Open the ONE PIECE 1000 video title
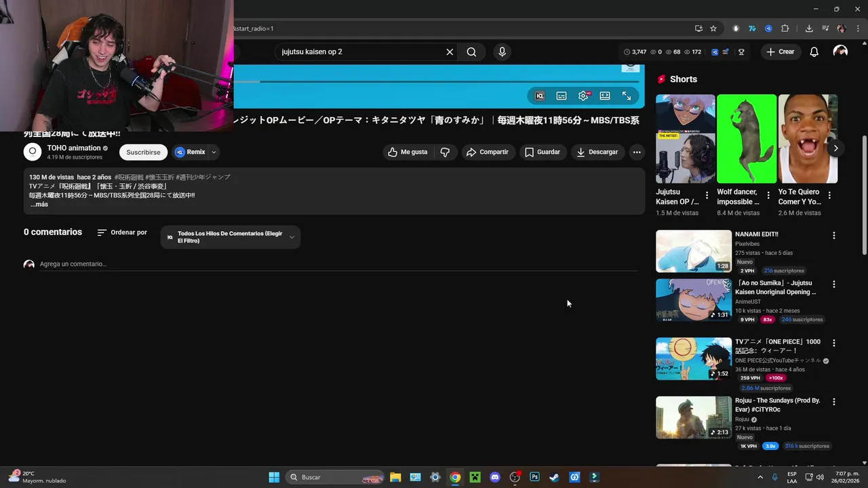The height and width of the screenshot is (488, 868). pos(778,346)
